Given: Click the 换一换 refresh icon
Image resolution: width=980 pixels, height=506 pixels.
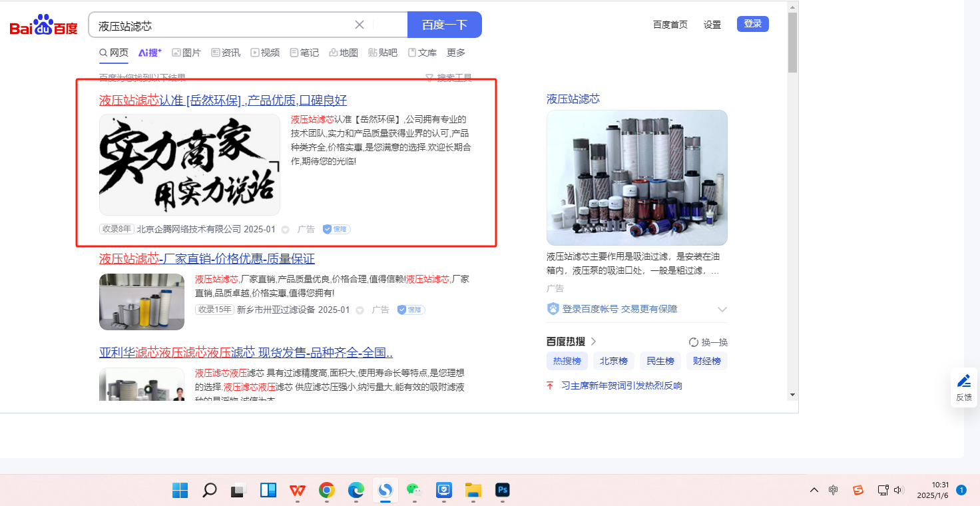Looking at the screenshot, I should (694, 342).
